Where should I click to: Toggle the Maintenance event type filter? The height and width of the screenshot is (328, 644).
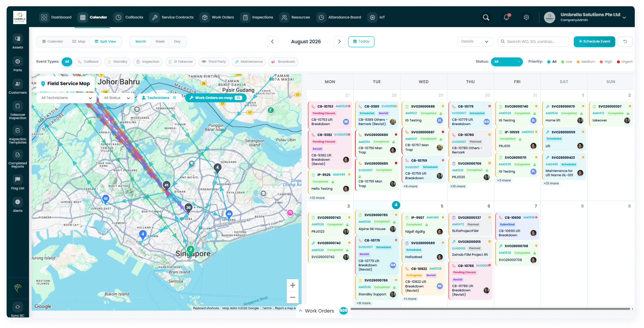[249, 62]
